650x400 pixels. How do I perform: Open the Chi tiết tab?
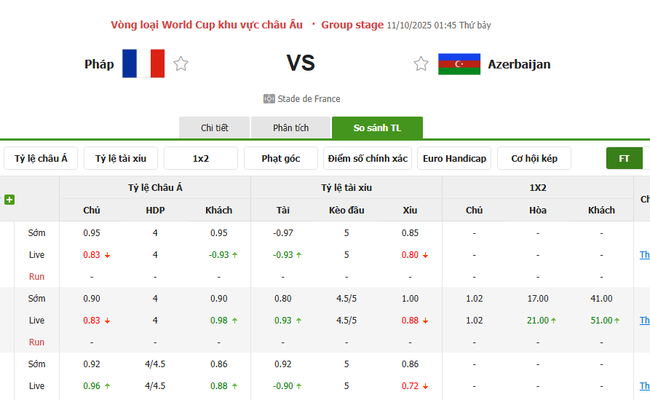tap(214, 128)
